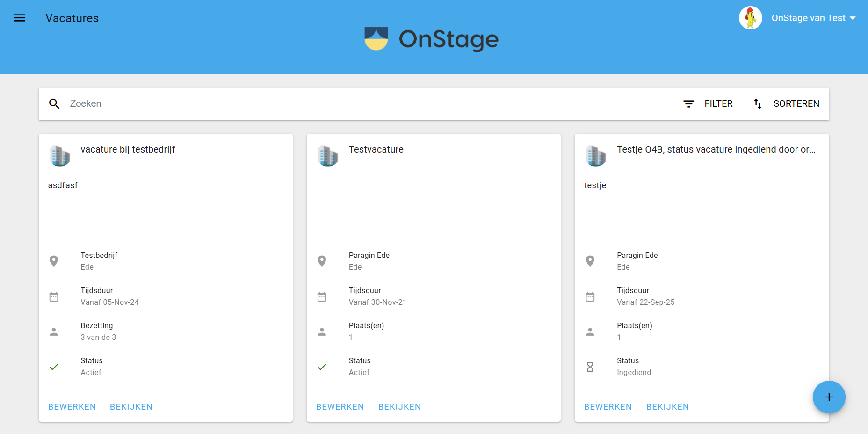The height and width of the screenshot is (434, 868).
Task: Click the hourglass Ingediend status icon
Action: tap(590, 367)
